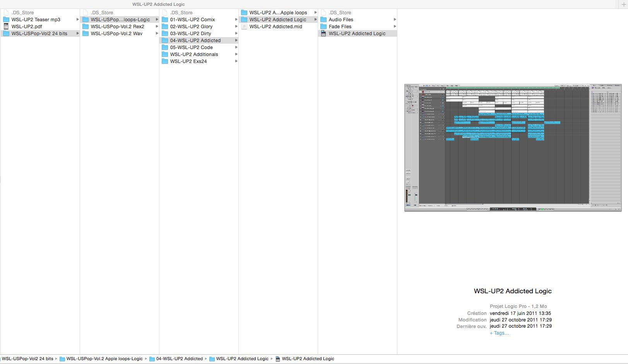Click the modification date jeudi 27 octobre 2011
The width and height of the screenshot is (628, 364).
point(521,320)
